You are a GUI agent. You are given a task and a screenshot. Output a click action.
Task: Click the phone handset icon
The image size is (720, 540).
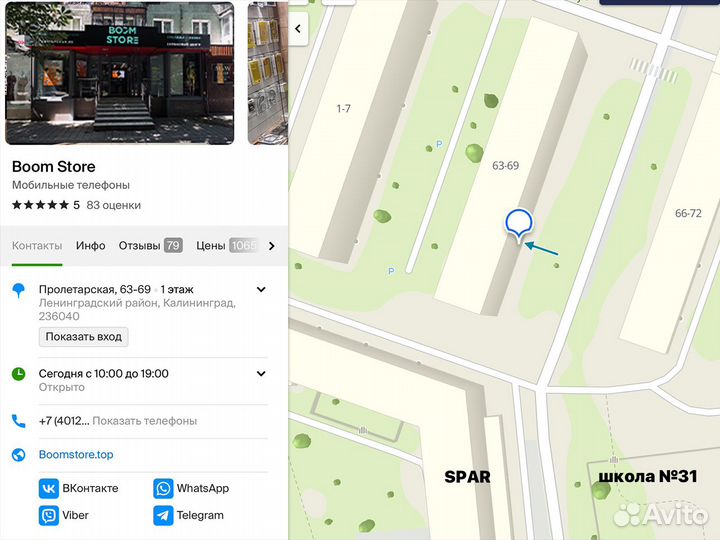click(x=18, y=421)
